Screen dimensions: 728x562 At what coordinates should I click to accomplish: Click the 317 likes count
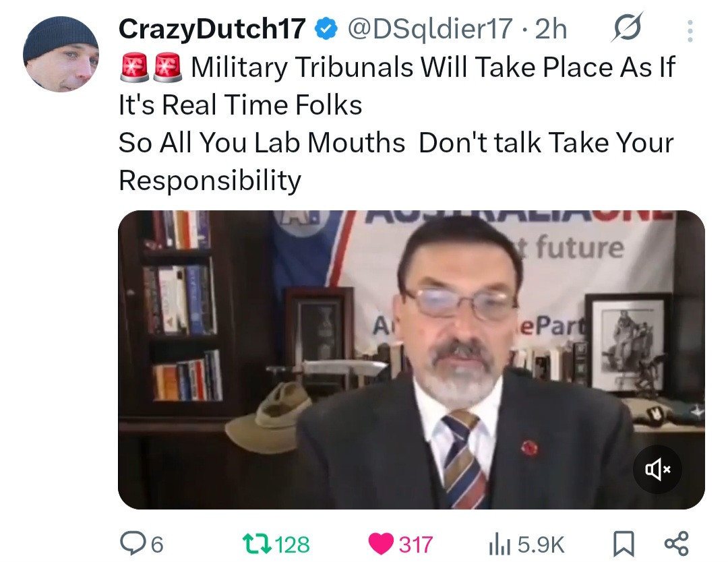point(415,544)
